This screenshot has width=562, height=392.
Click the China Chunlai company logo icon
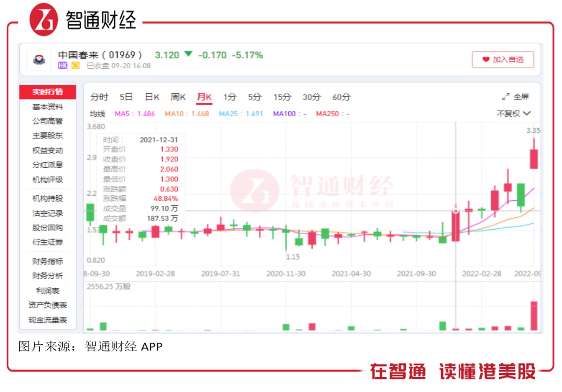(x=39, y=59)
